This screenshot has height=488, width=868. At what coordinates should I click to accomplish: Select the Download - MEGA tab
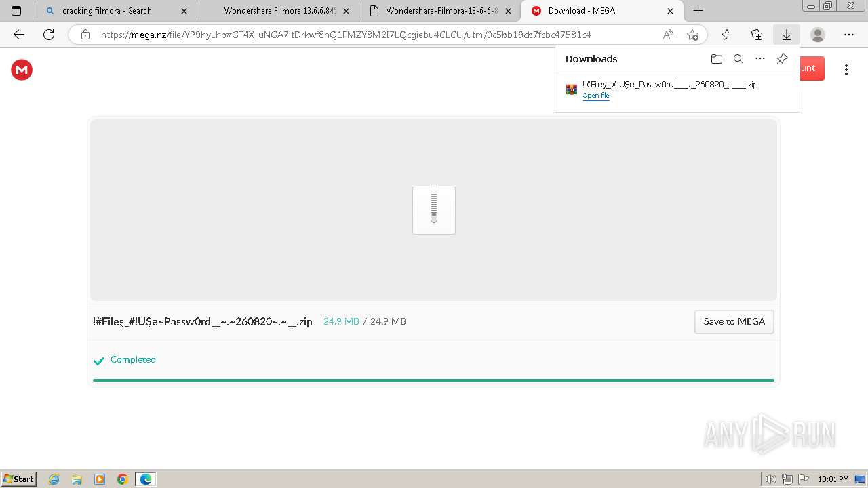[601, 11]
